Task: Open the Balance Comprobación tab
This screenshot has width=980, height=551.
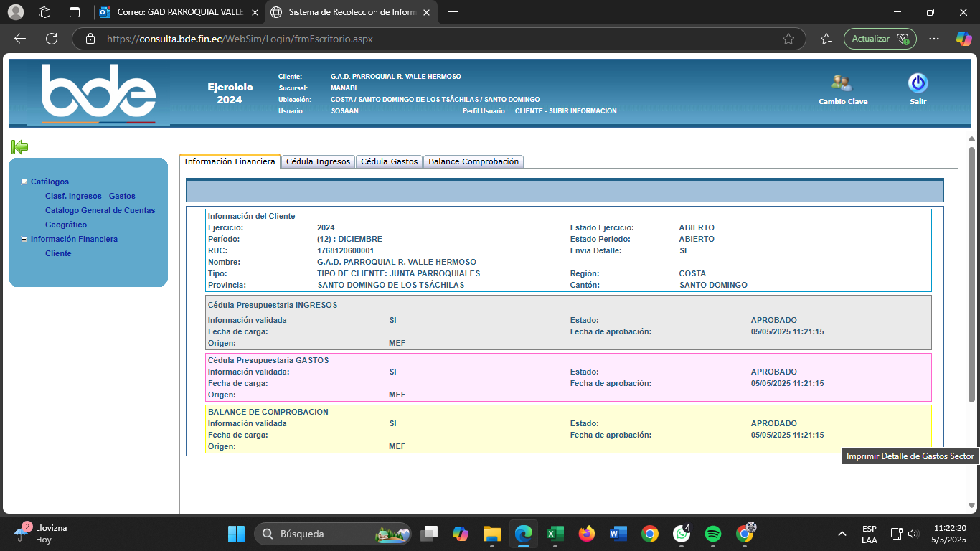Action: tap(473, 161)
